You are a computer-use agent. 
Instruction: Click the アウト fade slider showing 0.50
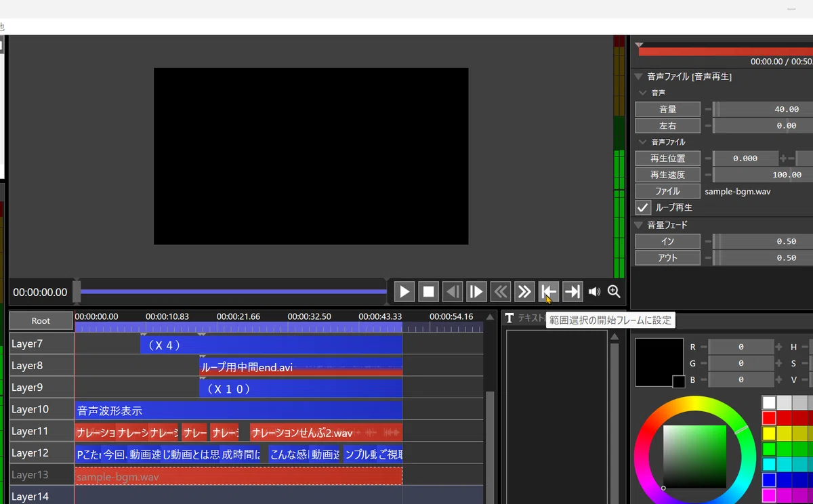click(762, 257)
